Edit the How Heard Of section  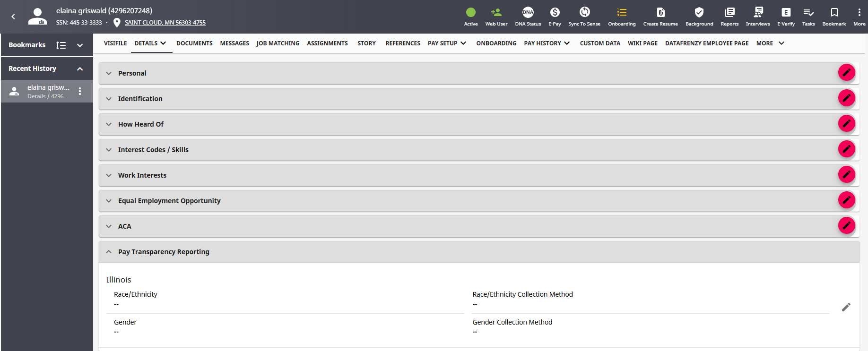(846, 124)
